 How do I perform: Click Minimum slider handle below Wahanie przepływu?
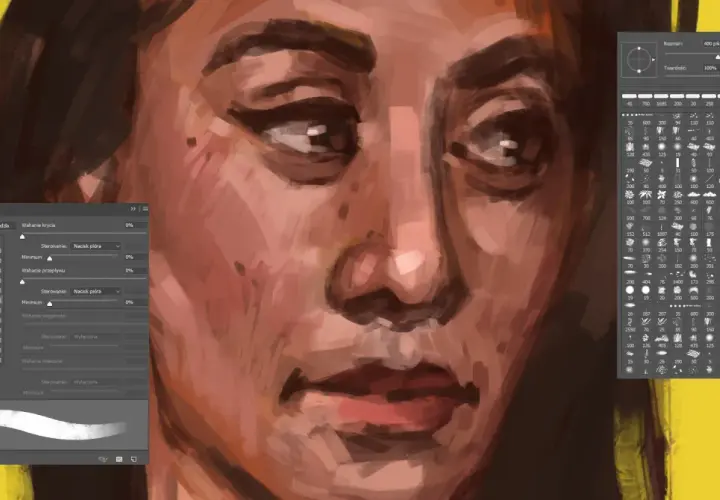(x=50, y=303)
